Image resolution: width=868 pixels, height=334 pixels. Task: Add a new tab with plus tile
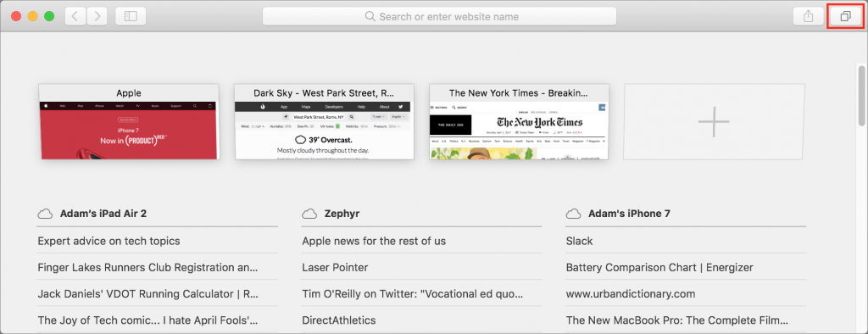(714, 122)
